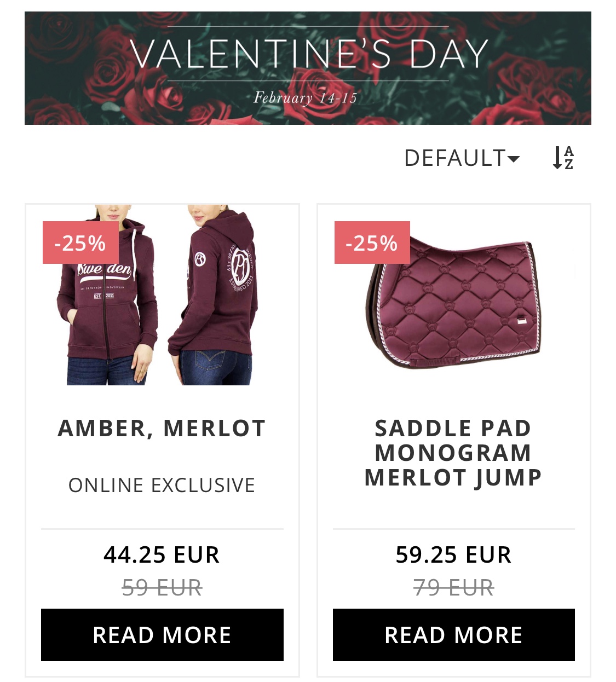This screenshot has width=616, height=682.
Task: Click Read More under Amber, Merlot
Action: [x=162, y=635]
